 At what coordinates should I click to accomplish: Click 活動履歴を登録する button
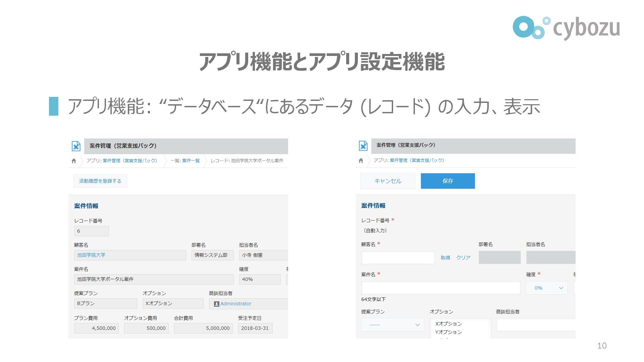coord(100,181)
